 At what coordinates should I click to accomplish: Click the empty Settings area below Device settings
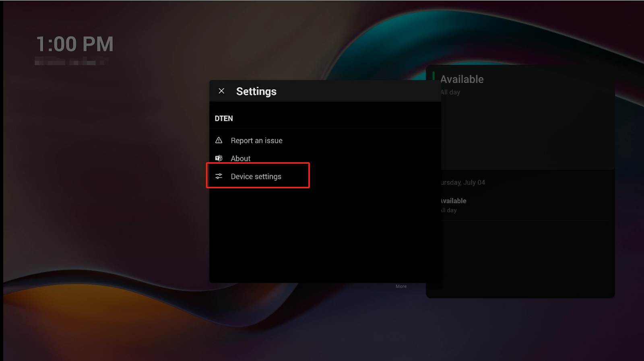pyautogui.click(x=324, y=237)
